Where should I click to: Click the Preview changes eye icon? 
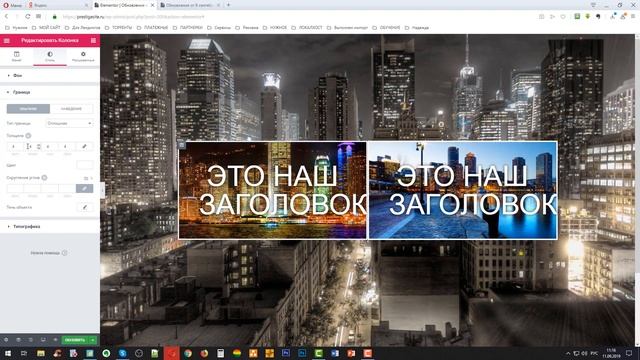(55, 340)
